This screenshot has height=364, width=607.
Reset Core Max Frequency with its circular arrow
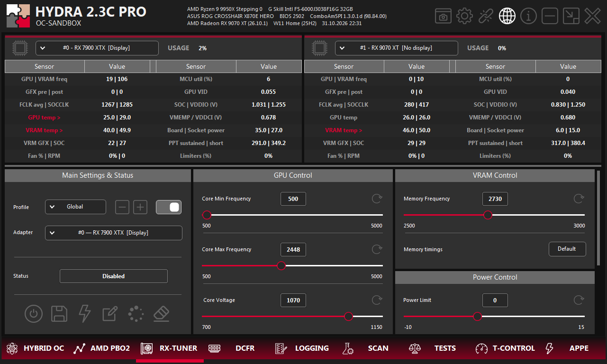377,249
